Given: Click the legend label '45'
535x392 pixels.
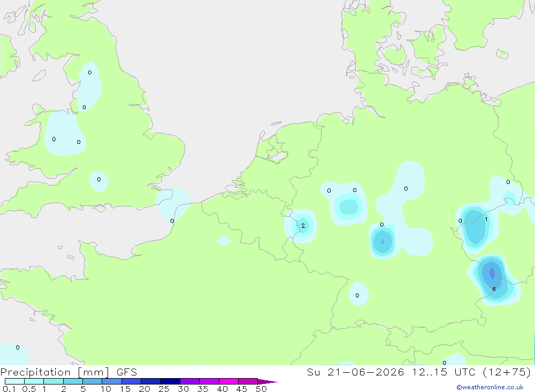Looking at the screenshot, I should [242, 389].
